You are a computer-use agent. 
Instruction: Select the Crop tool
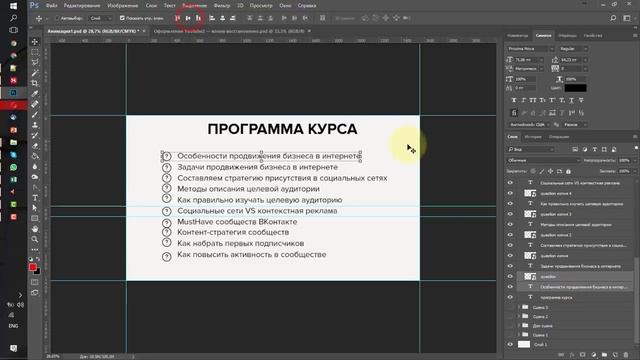(x=35, y=83)
